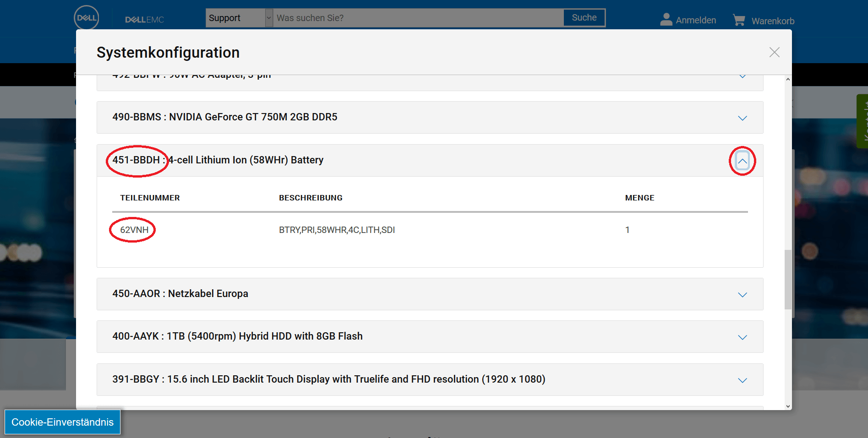Click the Warenkorb link text

pos(773,21)
